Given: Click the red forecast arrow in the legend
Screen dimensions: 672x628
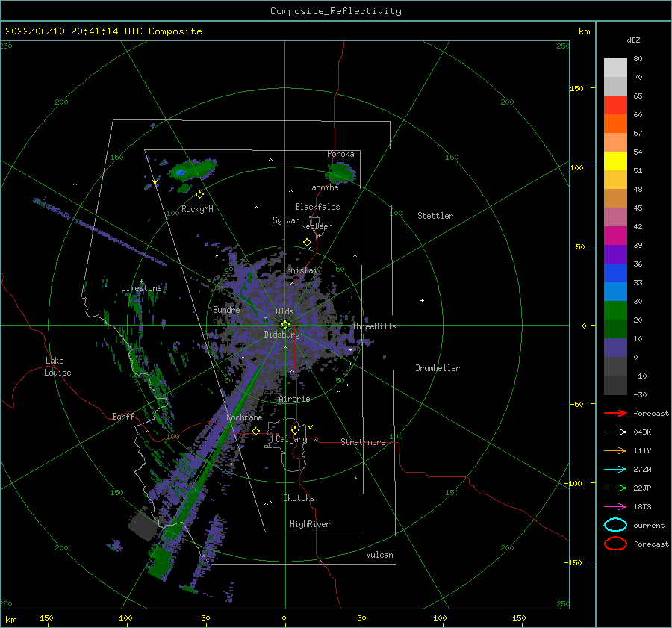Looking at the screenshot, I should click(615, 413).
